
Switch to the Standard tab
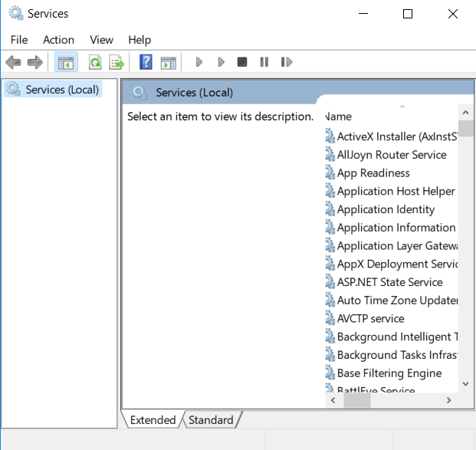(x=211, y=420)
